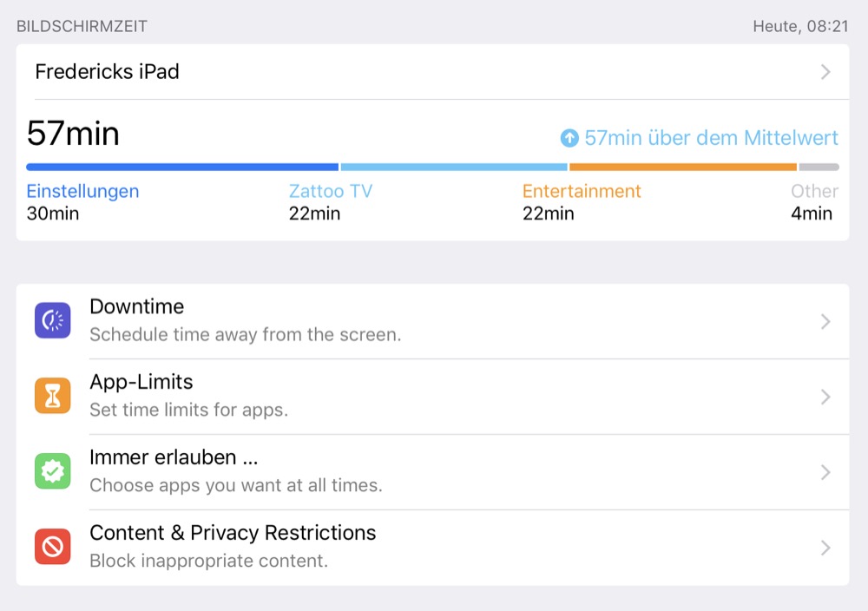Viewport: 868px width, 611px height.
Task: Tap the 57min über dem Mittelwert link
Action: pyautogui.click(x=710, y=138)
